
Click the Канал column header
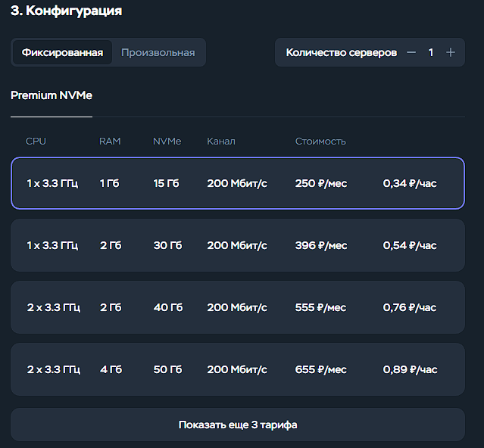point(221,142)
